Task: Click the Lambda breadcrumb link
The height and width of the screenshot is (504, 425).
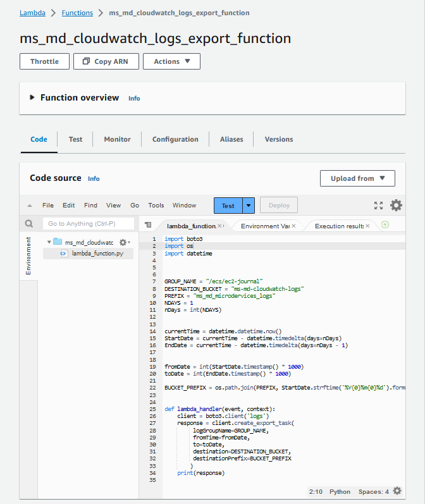Action: 32,13
